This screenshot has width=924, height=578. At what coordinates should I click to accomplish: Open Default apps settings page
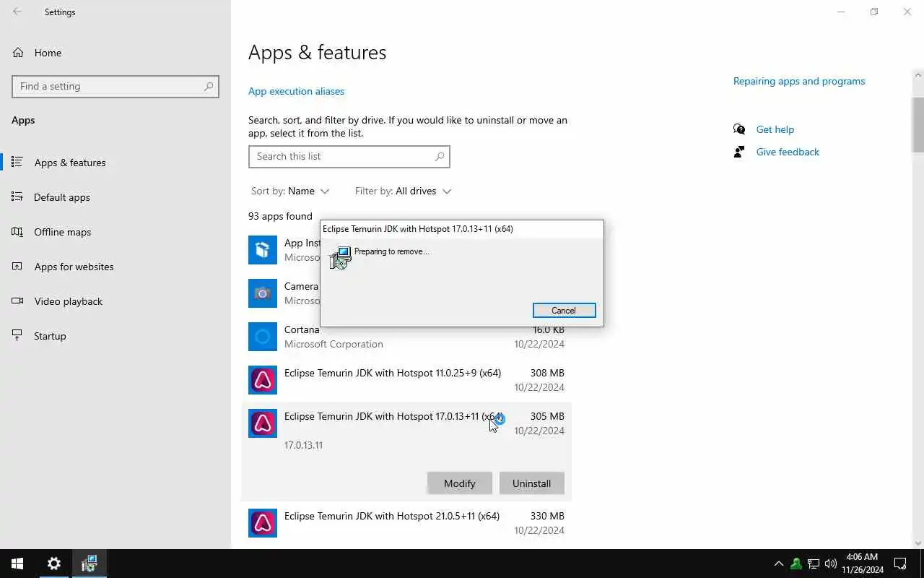[115, 197]
